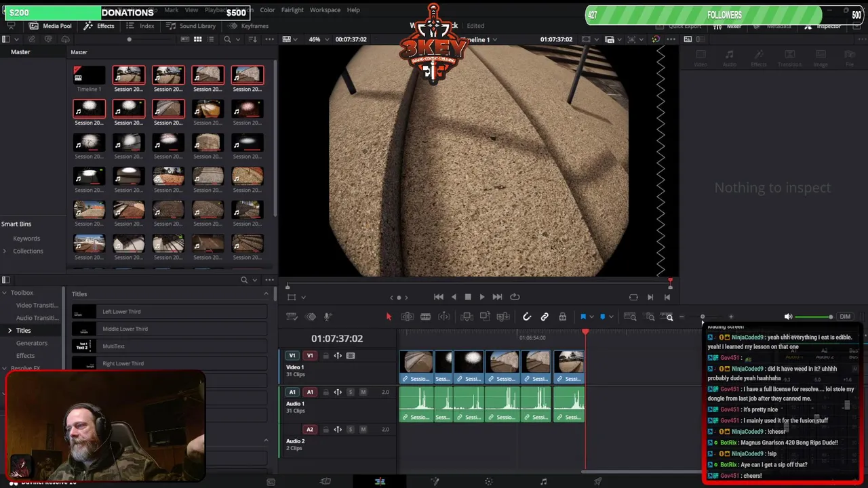
Task: Open the flag color dropdown arrow
Action: 591,317
